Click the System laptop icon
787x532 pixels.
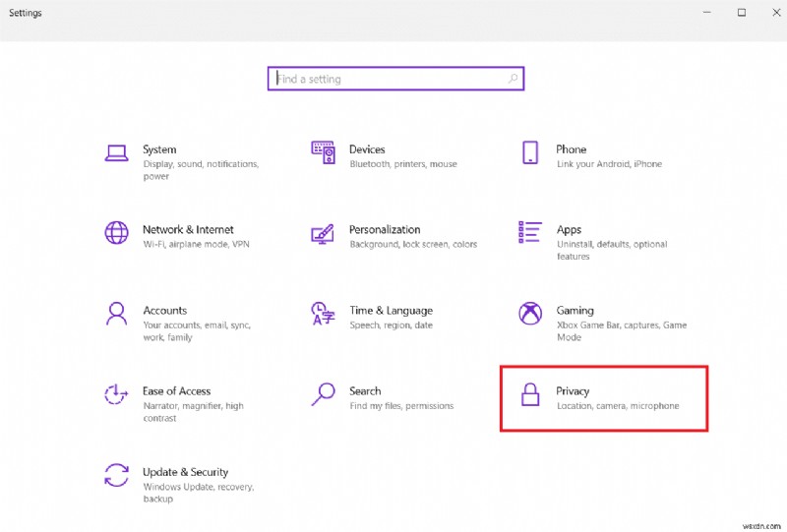[x=116, y=152]
